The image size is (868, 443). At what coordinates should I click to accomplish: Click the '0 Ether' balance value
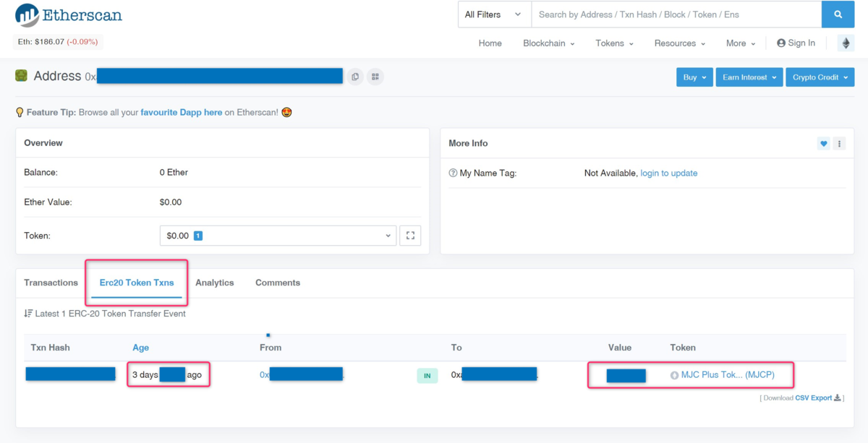click(x=174, y=173)
